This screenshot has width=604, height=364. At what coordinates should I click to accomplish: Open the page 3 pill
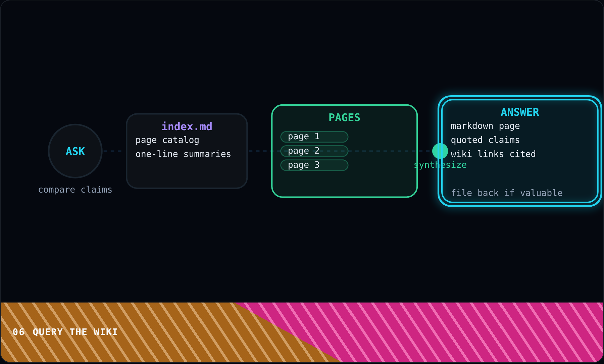pos(314,165)
